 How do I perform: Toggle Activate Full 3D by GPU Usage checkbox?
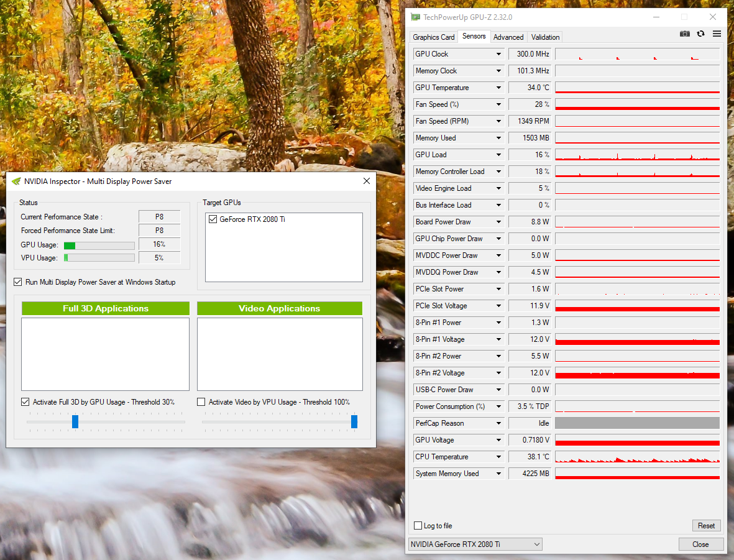coord(25,402)
